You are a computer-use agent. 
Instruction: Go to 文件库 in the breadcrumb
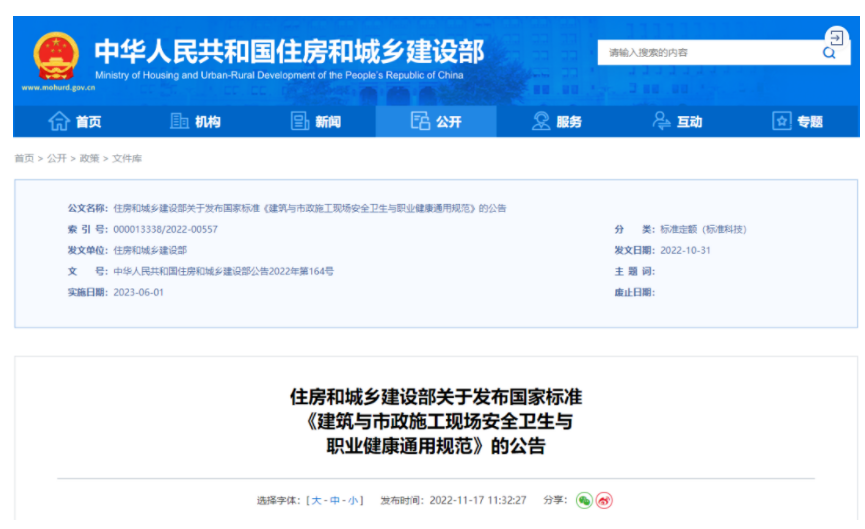(127, 158)
